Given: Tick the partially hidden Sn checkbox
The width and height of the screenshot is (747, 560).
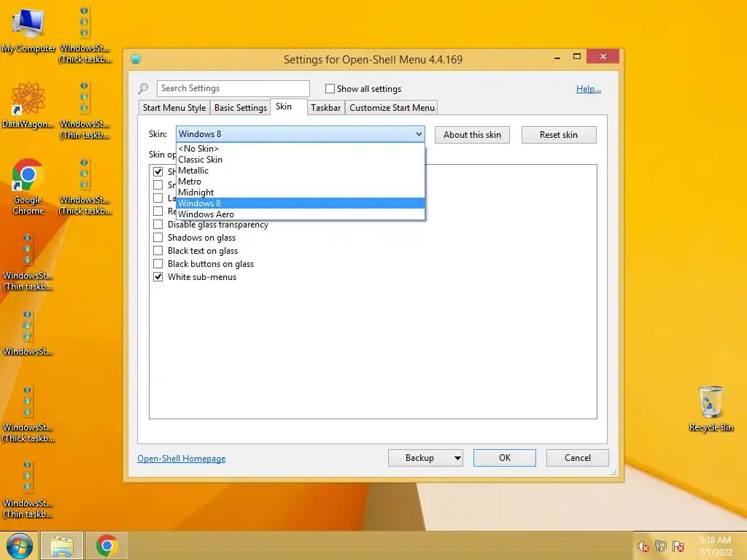Looking at the screenshot, I should [158, 184].
